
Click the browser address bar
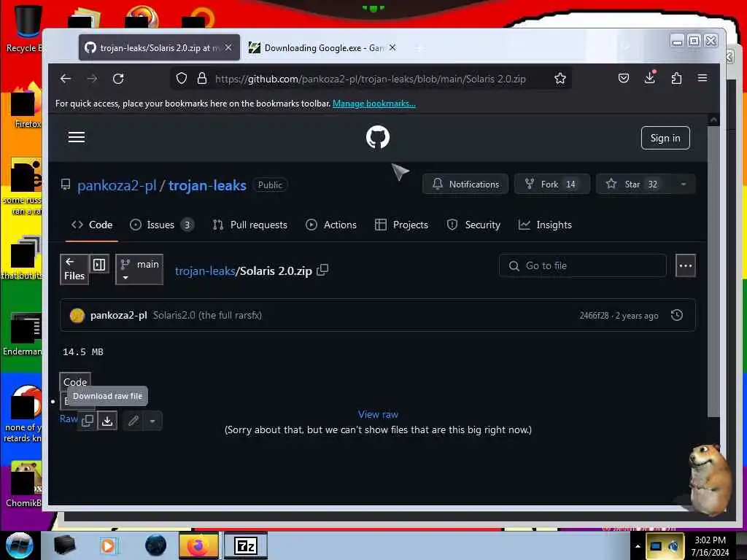click(x=371, y=79)
